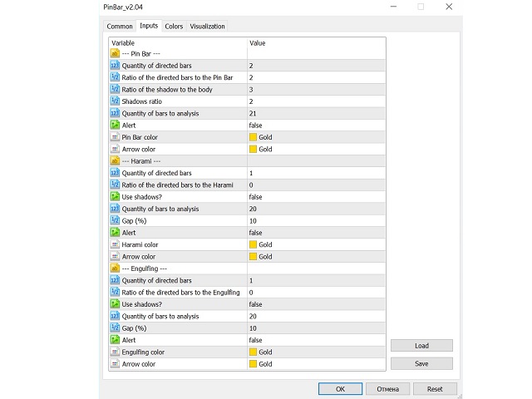Click the Pin Bar section string icon

click(x=115, y=53)
